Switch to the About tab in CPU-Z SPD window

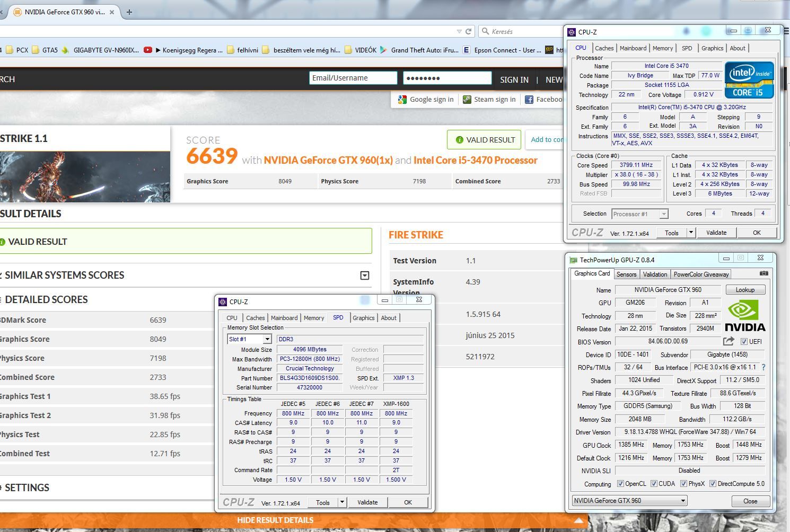coord(389,318)
